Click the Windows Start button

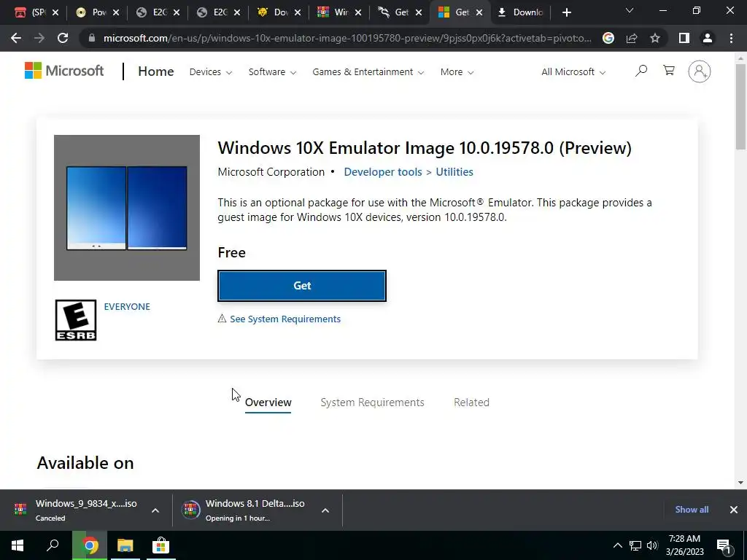[18, 545]
